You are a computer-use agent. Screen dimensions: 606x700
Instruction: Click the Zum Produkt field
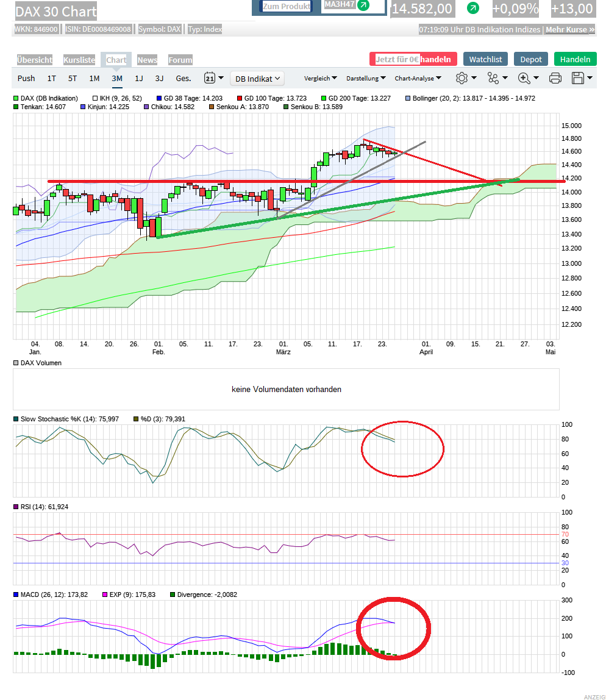pos(287,6)
